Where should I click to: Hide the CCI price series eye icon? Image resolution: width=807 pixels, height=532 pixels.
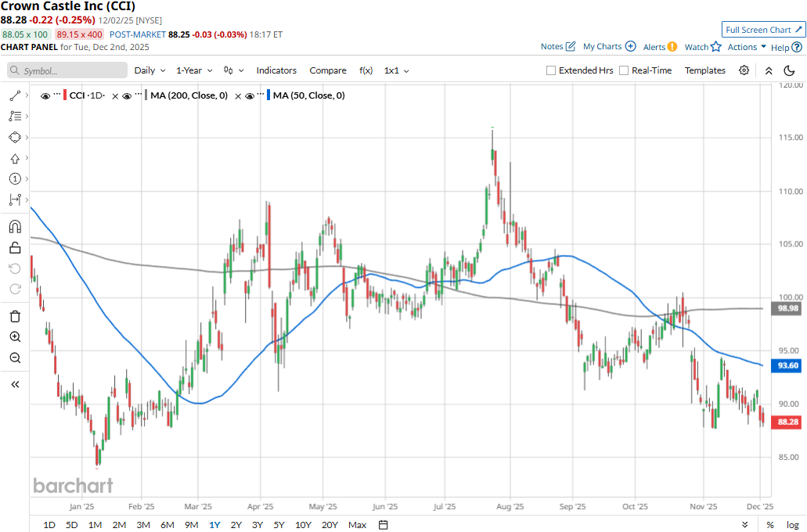(x=45, y=95)
